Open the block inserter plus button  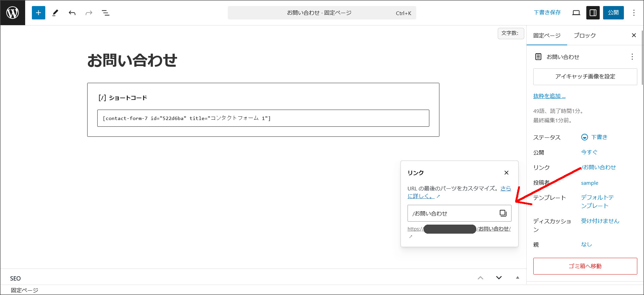coord(39,13)
